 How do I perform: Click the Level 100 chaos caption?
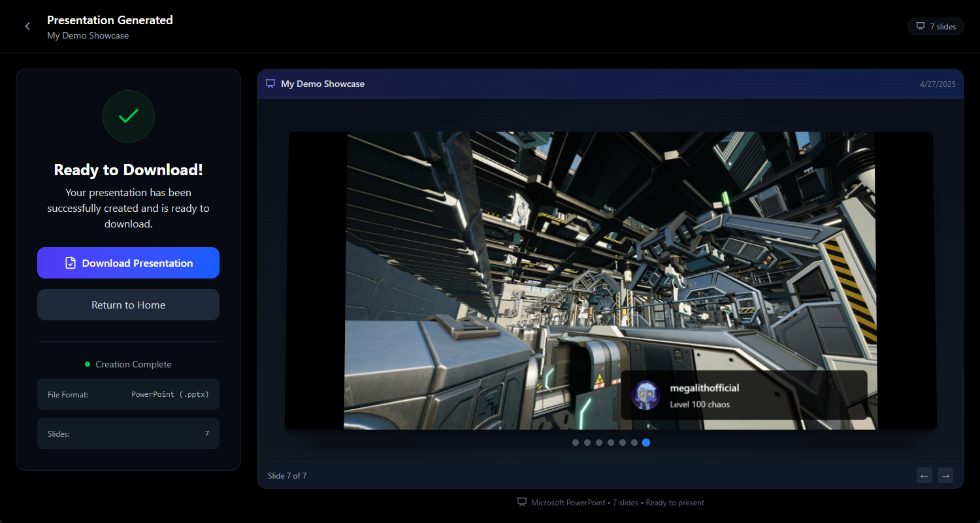pyautogui.click(x=700, y=405)
